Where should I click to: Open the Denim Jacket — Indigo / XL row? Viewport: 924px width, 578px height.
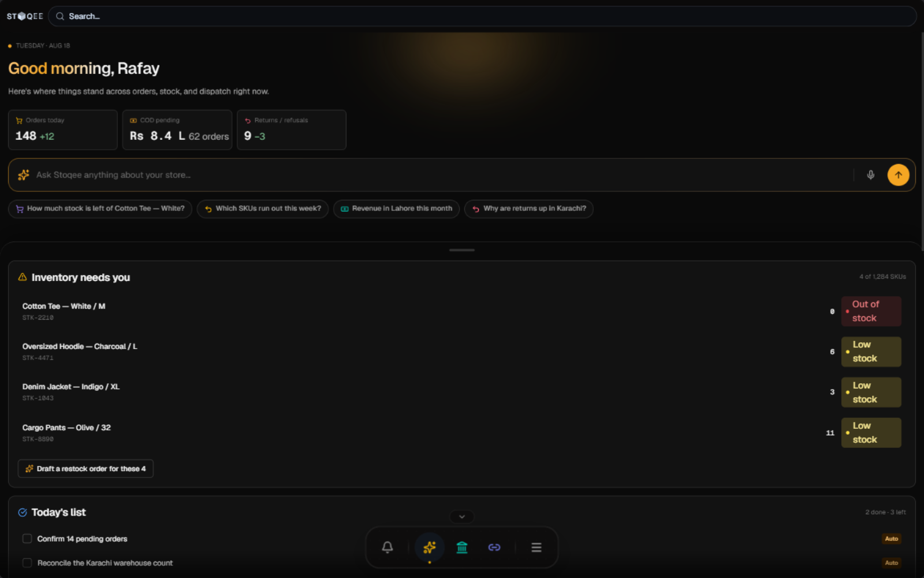pos(461,392)
